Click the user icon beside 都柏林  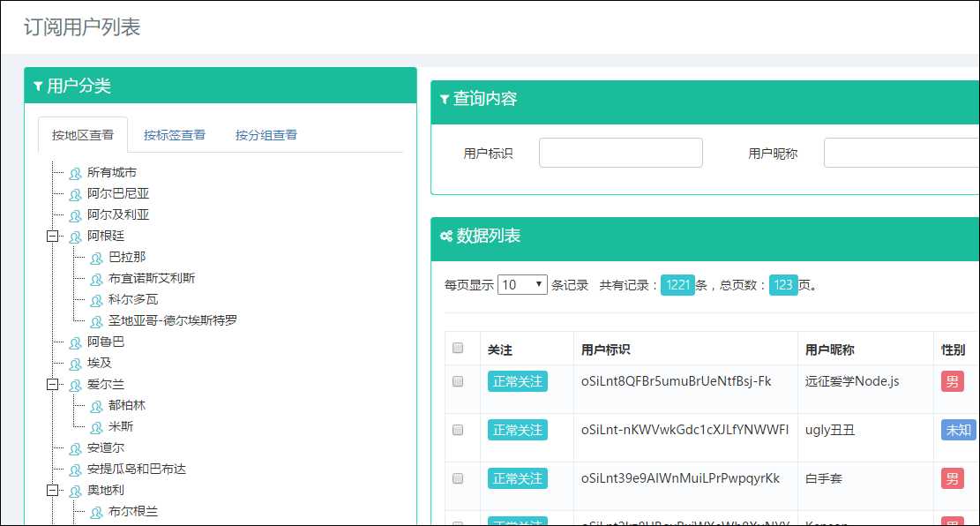tap(96, 406)
